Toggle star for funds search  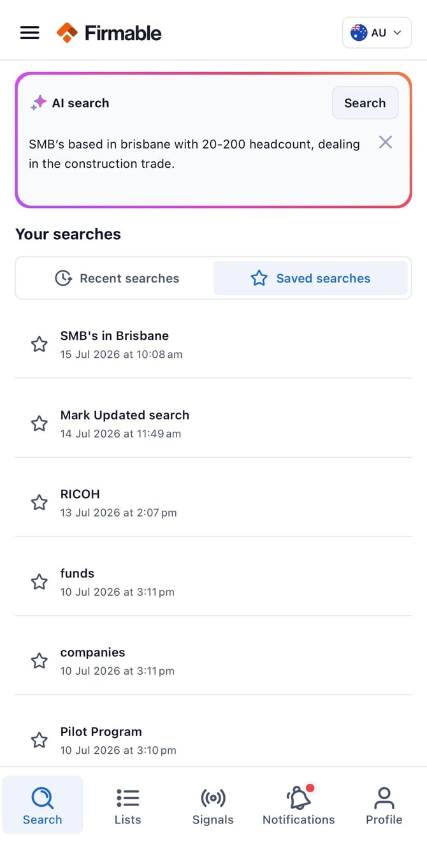tap(40, 582)
